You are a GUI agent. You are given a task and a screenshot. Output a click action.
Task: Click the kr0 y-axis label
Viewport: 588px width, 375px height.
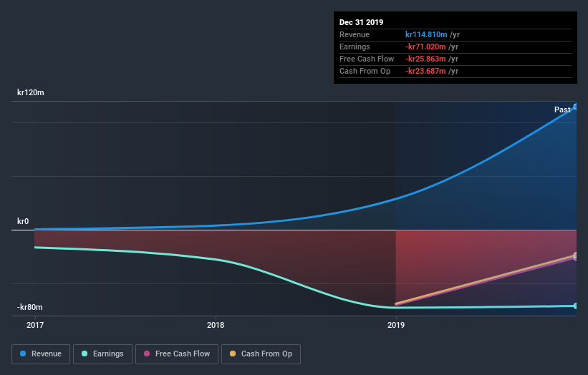click(x=23, y=221)
